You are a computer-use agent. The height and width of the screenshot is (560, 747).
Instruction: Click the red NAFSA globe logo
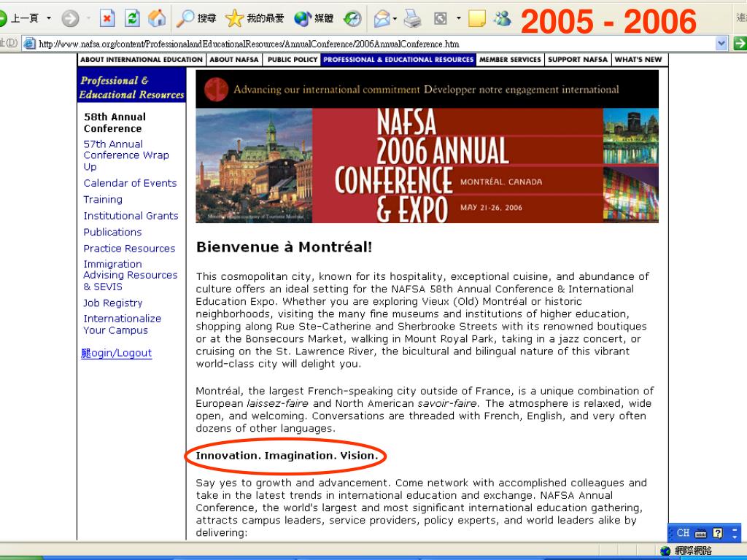pyautogui.click(x=216, y=90)
